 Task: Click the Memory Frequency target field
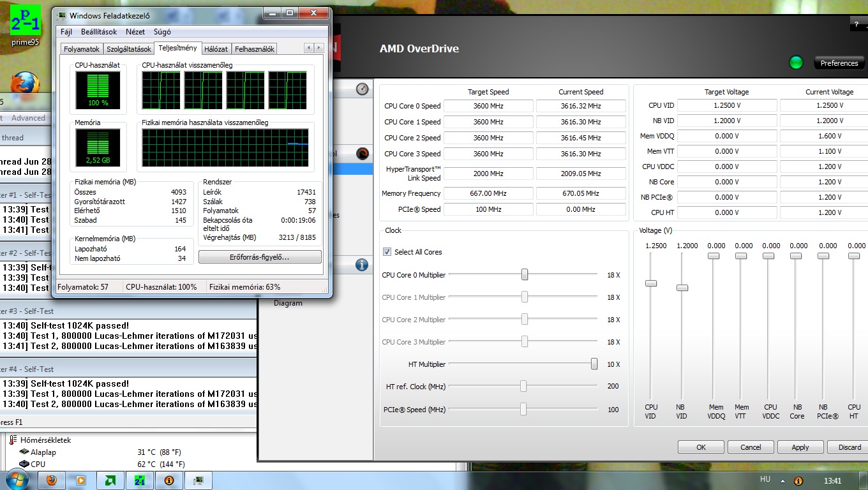488,193
